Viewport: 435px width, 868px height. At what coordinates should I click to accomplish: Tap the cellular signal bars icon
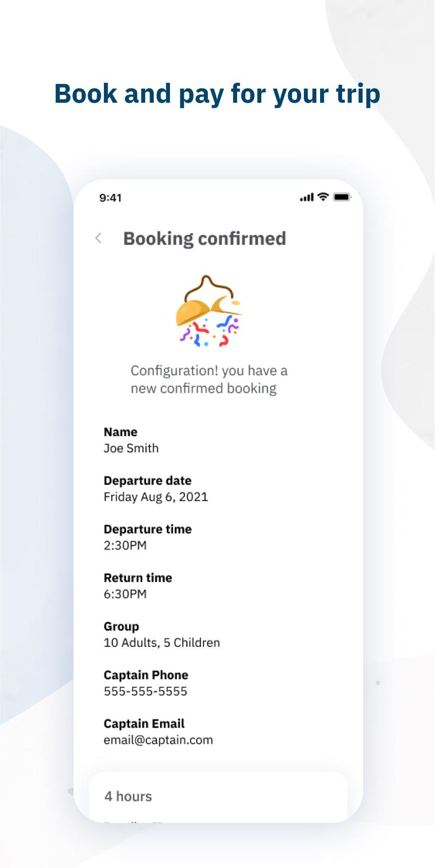(x=307, y=198)
